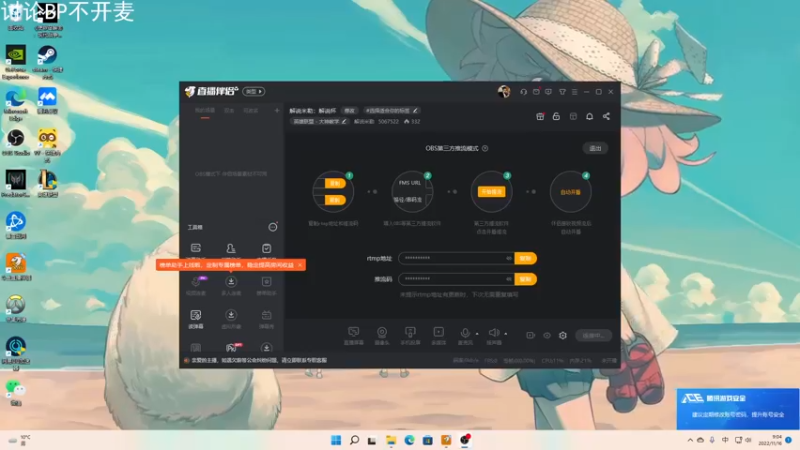The width and height of the screenshot is (800, 450).
Task: Open Windows Start button on taskbar
Action: [x=336, y=440]
